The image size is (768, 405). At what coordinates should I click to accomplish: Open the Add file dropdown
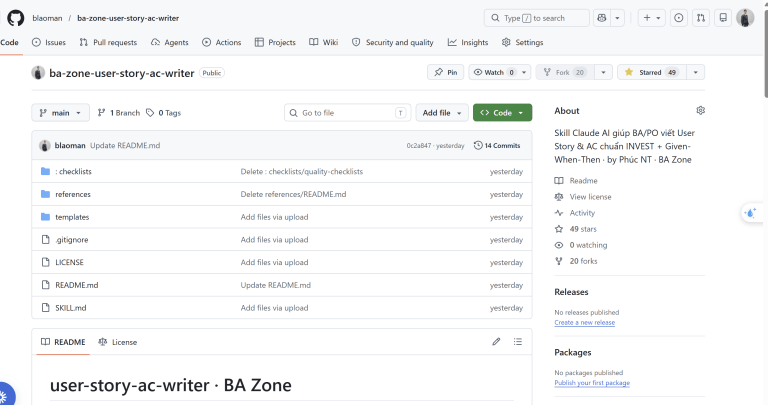(x=442, y=113)
